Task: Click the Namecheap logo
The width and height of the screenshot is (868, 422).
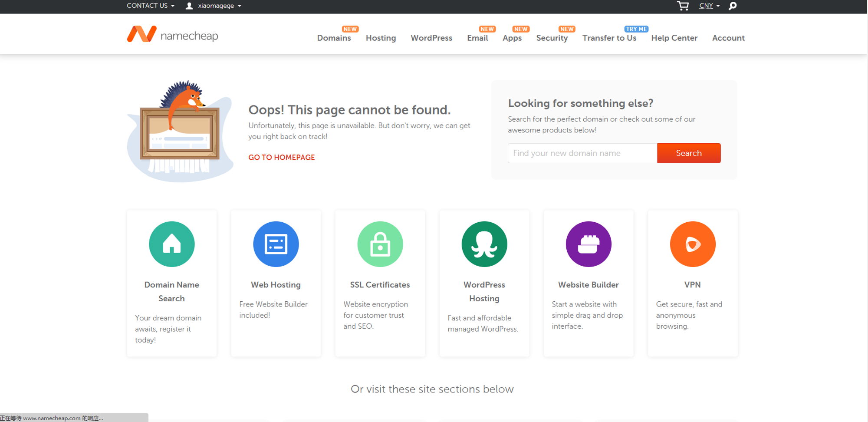Action: click(x=172, y=35)
